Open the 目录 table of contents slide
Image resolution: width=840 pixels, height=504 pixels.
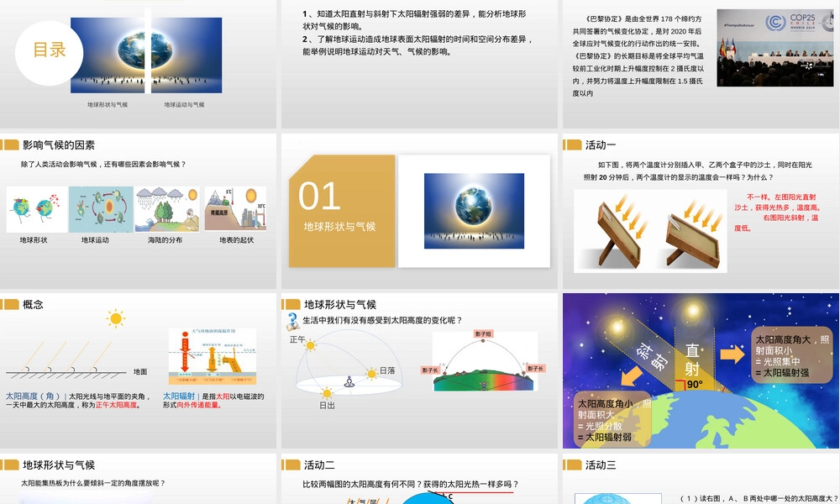coord(138,64)
